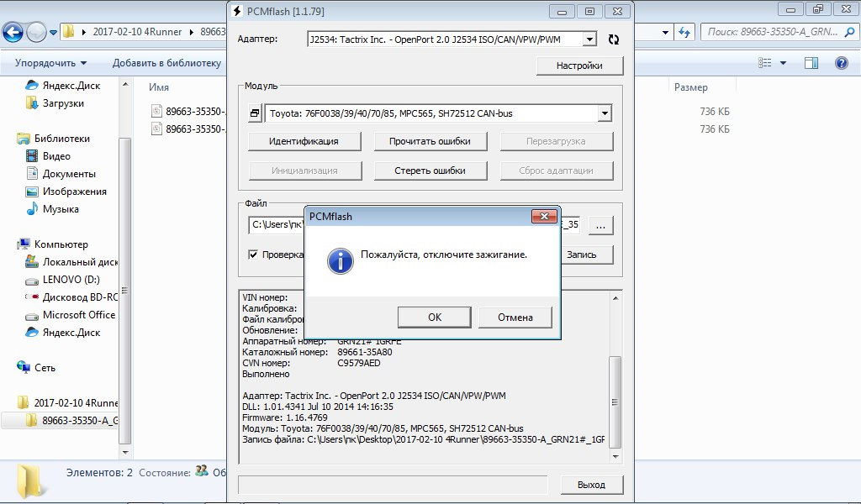
Task: Click Прочитать ошибки button
Action: (x=430, y=141)
